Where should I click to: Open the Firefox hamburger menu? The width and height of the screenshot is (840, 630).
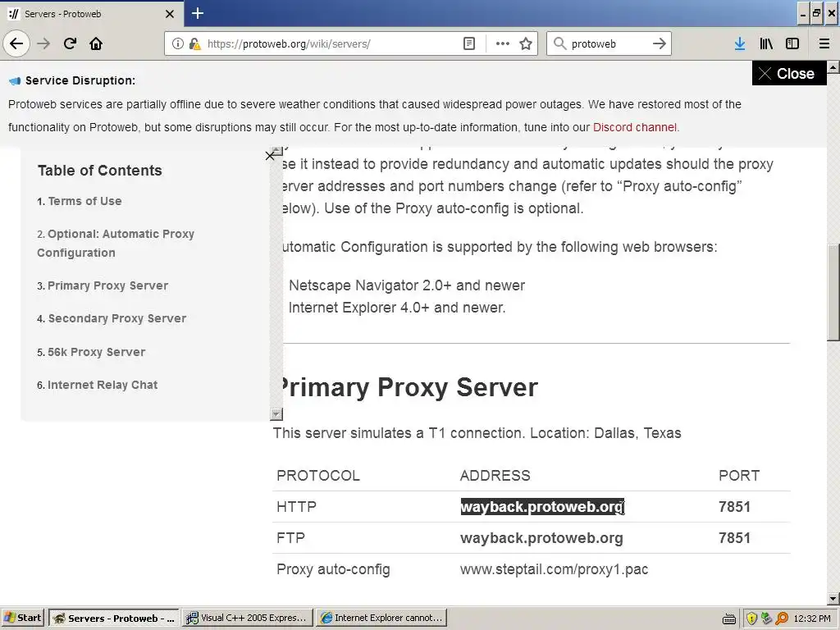pyautogui.click(x=824, y=43)
